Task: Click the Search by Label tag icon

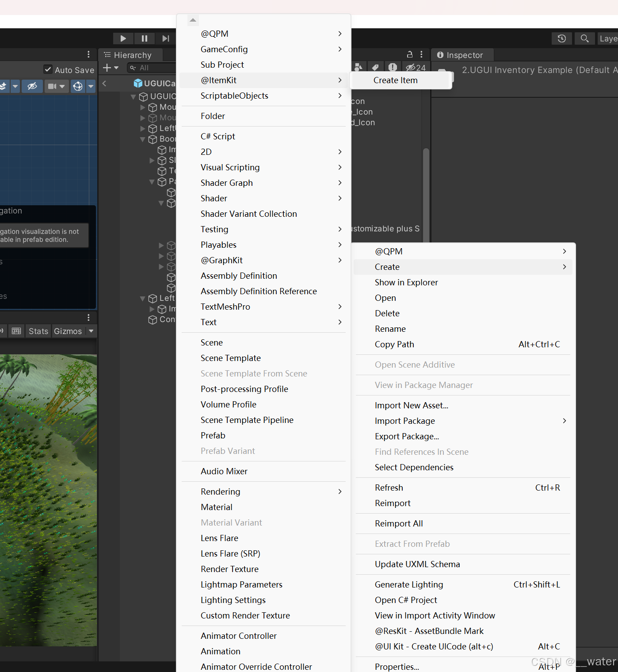Action: click(x=375, y=67)
